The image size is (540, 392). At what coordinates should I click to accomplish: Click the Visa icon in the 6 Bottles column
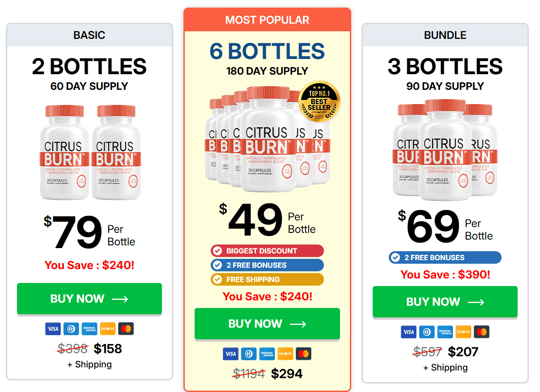tap(231, 354)
